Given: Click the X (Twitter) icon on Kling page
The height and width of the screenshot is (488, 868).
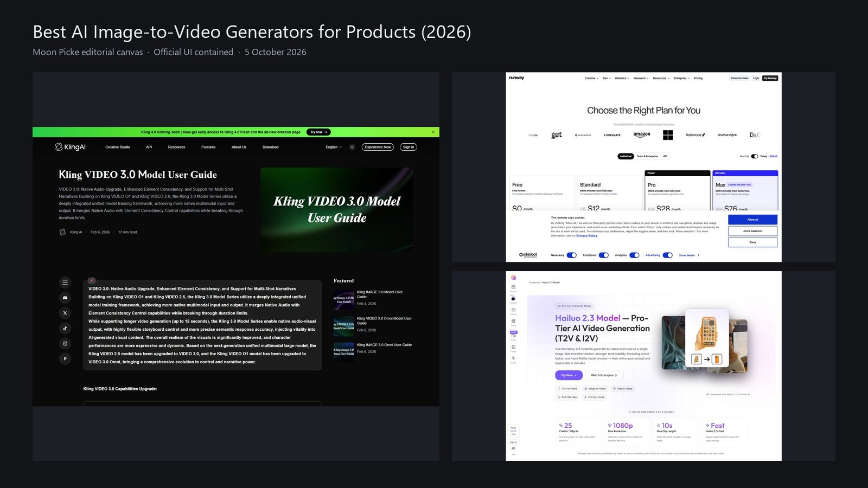Looking at the screenshot, I should point(65,313).
